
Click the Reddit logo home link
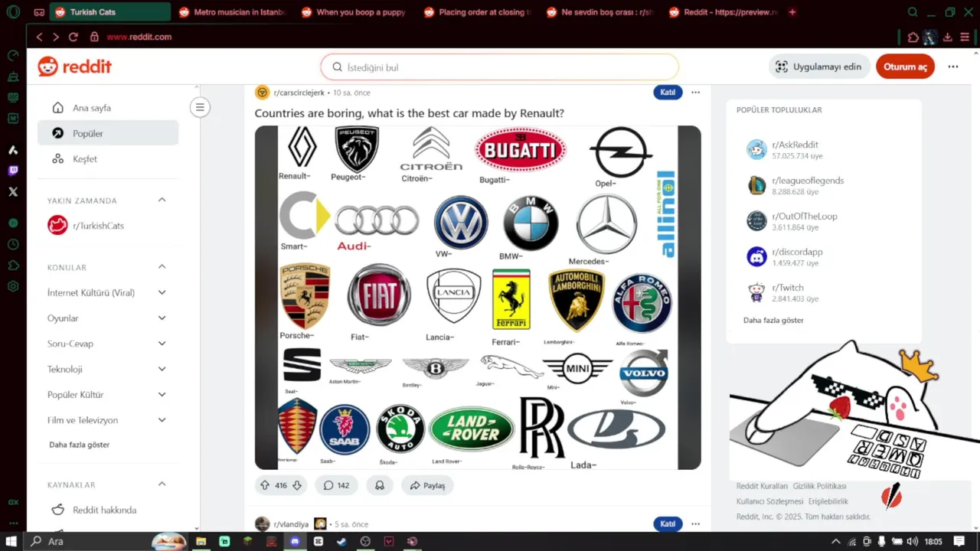(74, 67)
